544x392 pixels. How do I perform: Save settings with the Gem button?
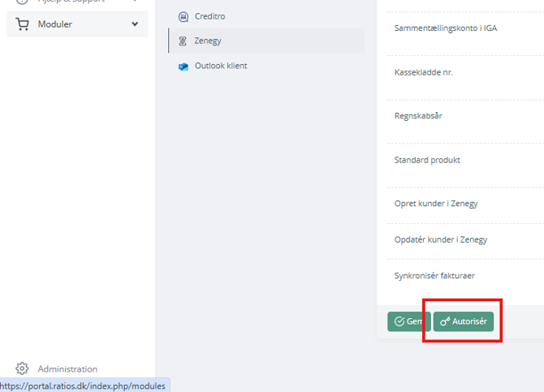(408, 321)
